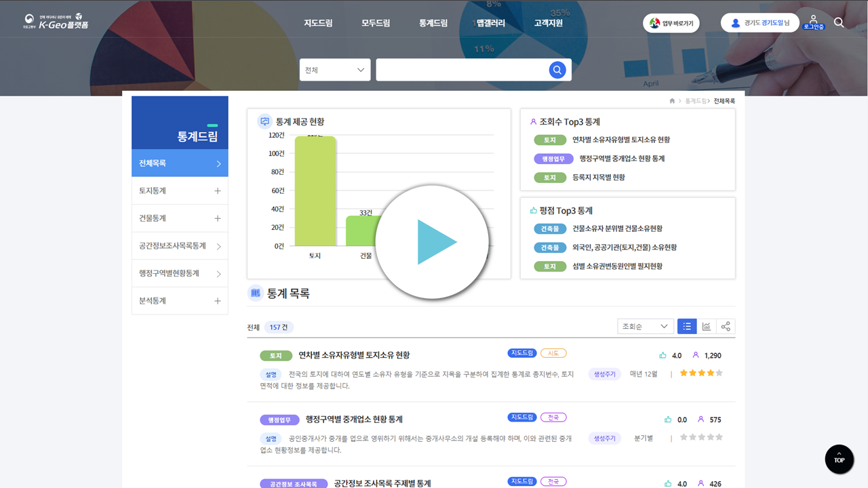This screenshot has height=488, width=868.
Task: Click the share icon in toolbar
Action: pos(726,327)
